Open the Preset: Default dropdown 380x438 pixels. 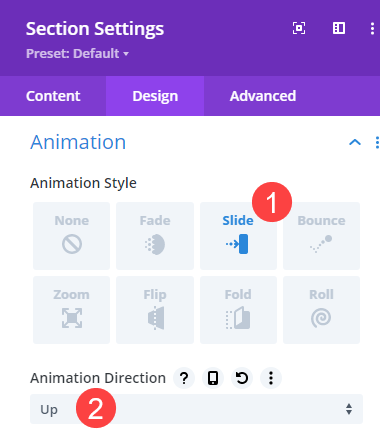(x=78, y=54)
